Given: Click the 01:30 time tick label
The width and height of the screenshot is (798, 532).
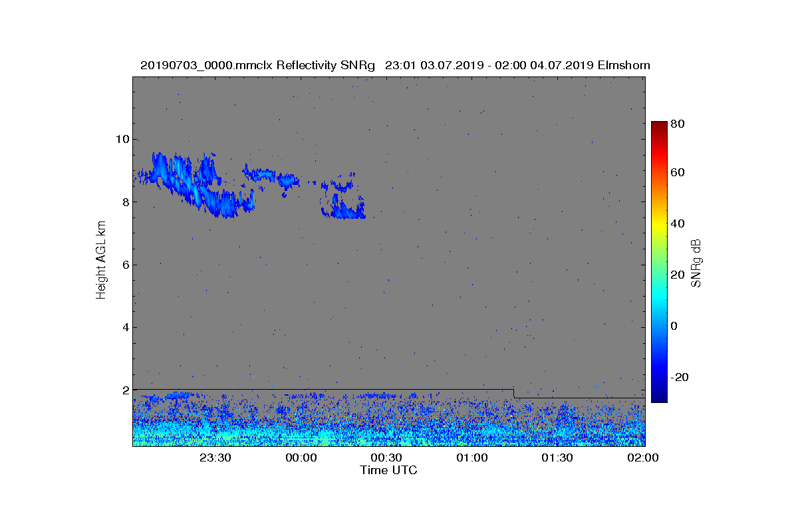Looking at the screenshot, I should click(x=557, y=458).
